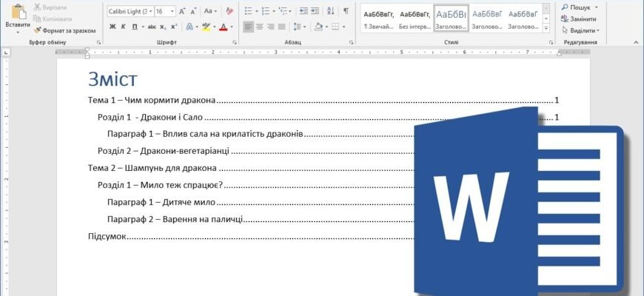Choose the Звичайний (Normal) style from the gallery
This screenshot has height=296, width=644.
click(x=378, y=20)
